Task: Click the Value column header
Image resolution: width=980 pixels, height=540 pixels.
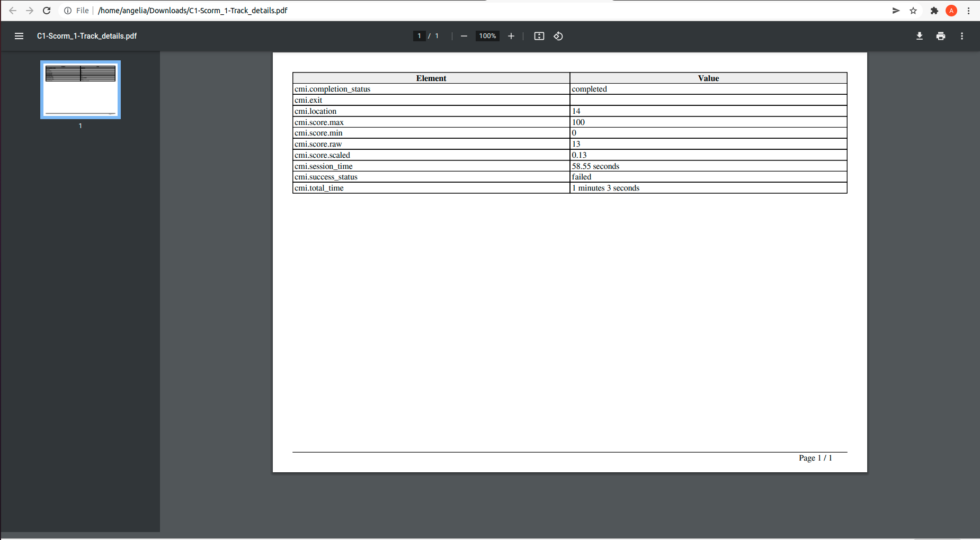Action: click(709, 78)
